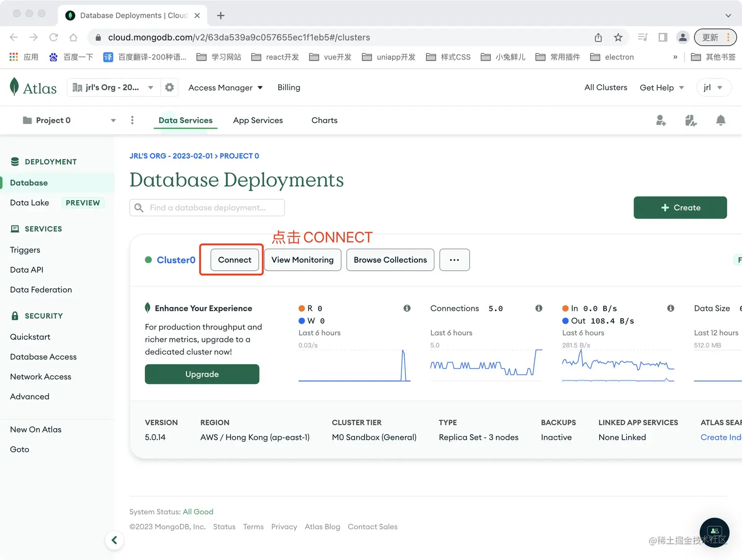Expand the Get Help menu
This screenshot has height=560, width=742.
[662, 87]
